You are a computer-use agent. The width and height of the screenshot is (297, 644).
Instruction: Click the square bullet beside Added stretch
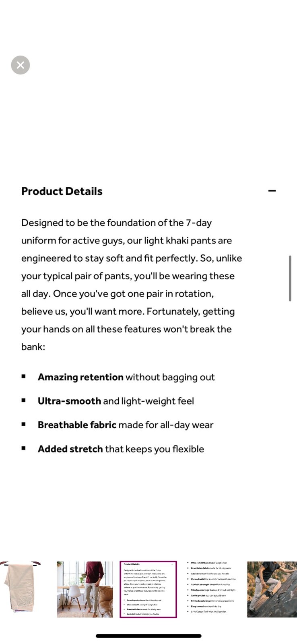(24, 448)
